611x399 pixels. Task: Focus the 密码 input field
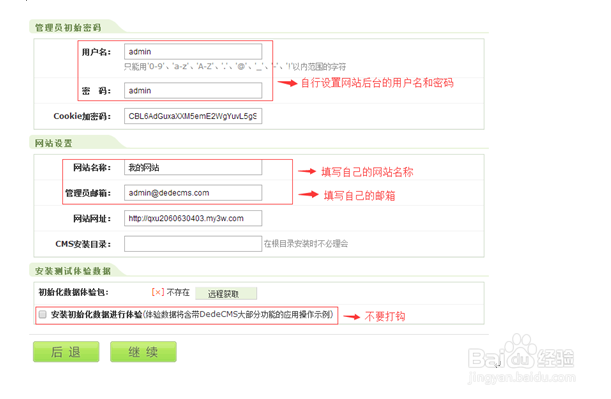(193, 90)
